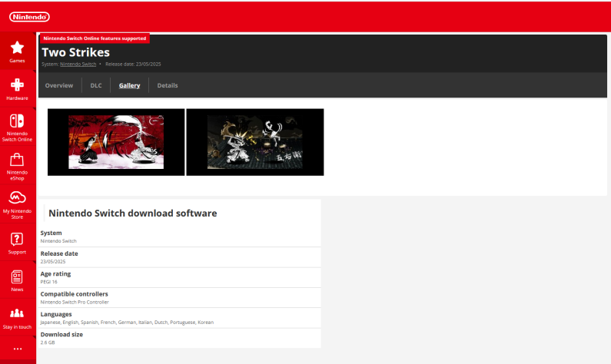The width and height of the screenshot is (611, 364).
Task: Open the Details tab
Action: [x=168, y=85]
